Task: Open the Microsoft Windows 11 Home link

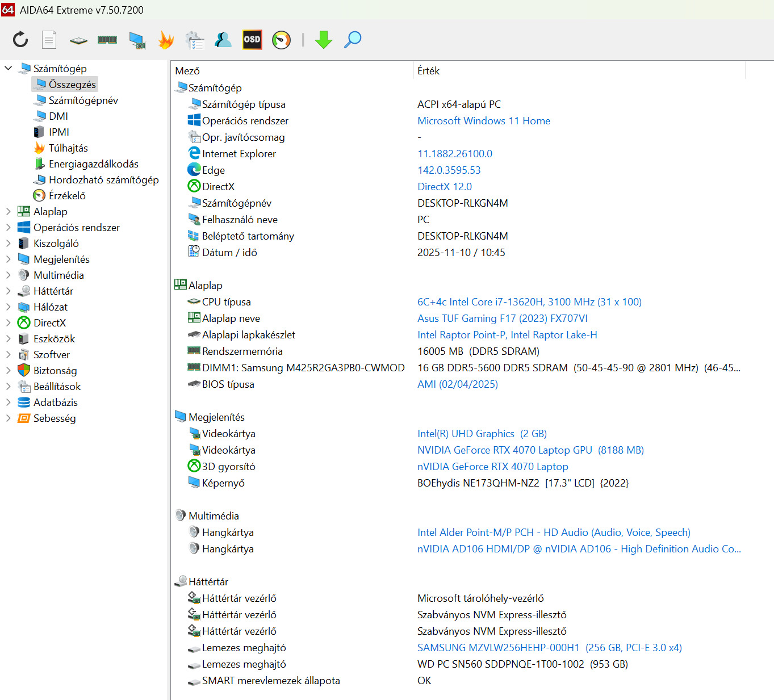Action: tap(484, 120)
